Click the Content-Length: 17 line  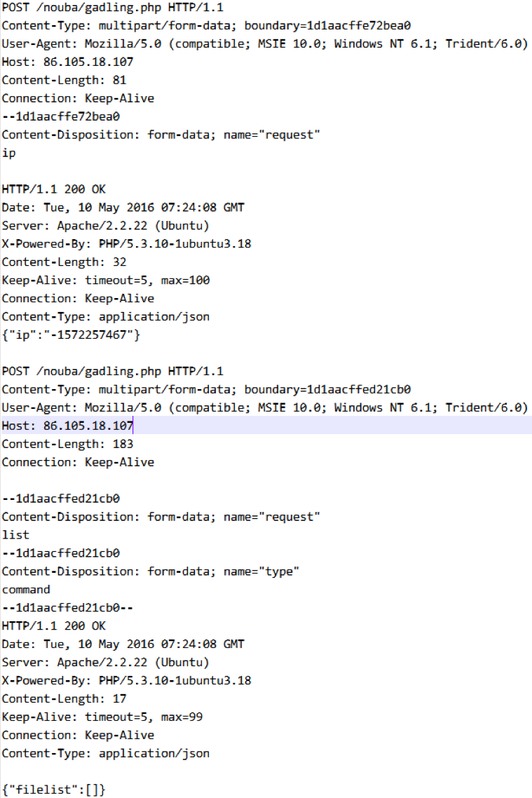[x=64, y=698]
